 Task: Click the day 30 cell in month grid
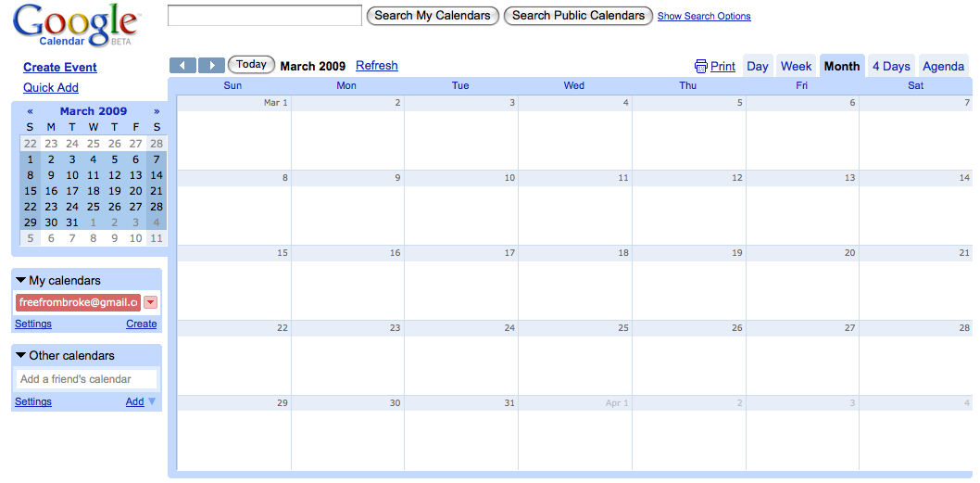pos(347,433)
